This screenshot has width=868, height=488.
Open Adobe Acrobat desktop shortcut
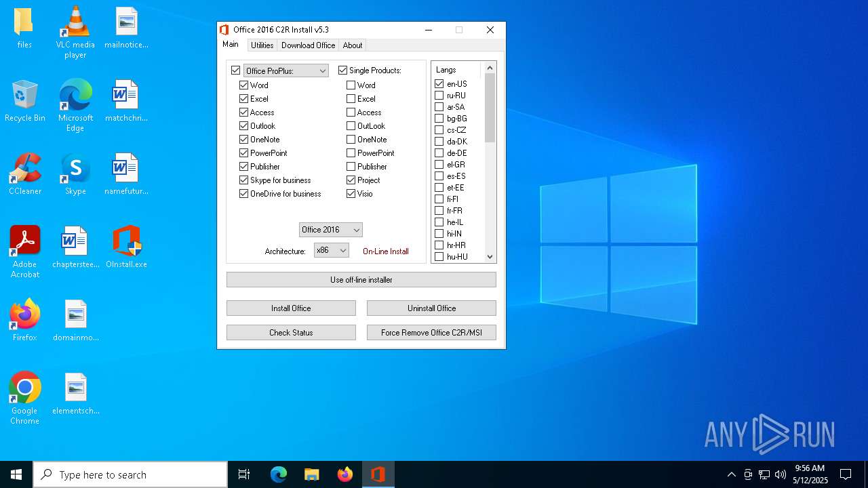coord(24,251)
